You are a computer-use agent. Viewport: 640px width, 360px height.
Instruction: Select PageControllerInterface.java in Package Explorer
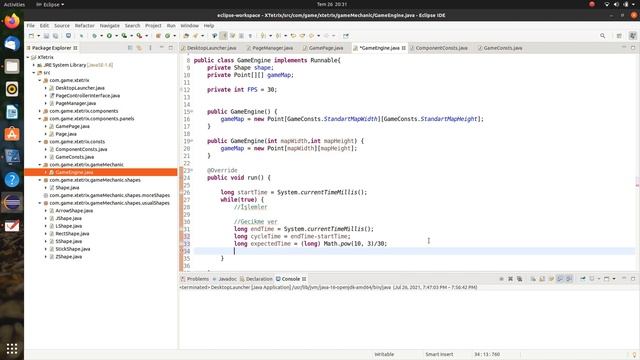coord(87,96)
